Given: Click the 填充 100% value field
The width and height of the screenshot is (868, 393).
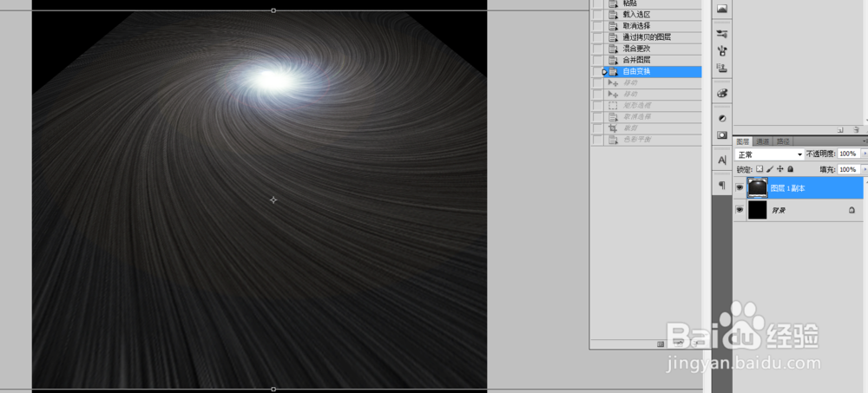Looking at the screenshot, I should coord(848,169).
